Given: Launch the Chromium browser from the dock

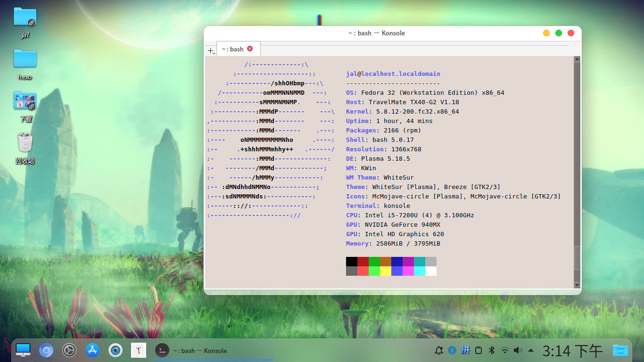Looking at the screenshot, I should [46, 350].
